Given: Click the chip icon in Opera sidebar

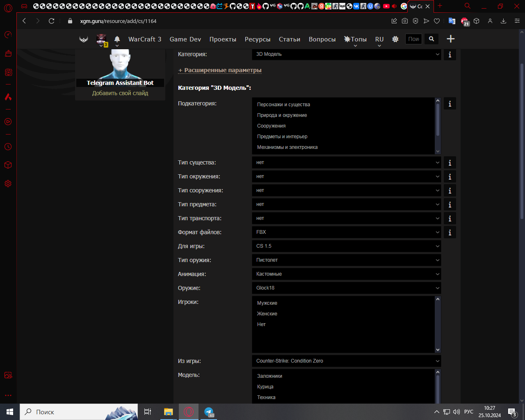Looking at the screenshot, I should click(8, 72).
